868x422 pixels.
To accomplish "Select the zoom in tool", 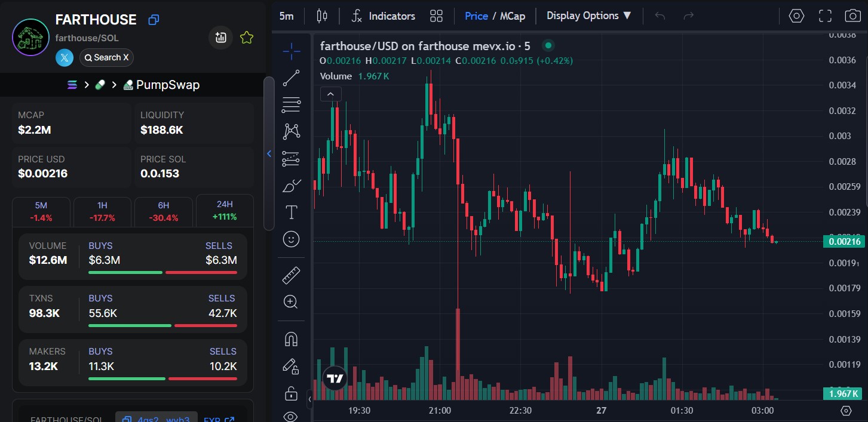I will (x=292, y=302).
